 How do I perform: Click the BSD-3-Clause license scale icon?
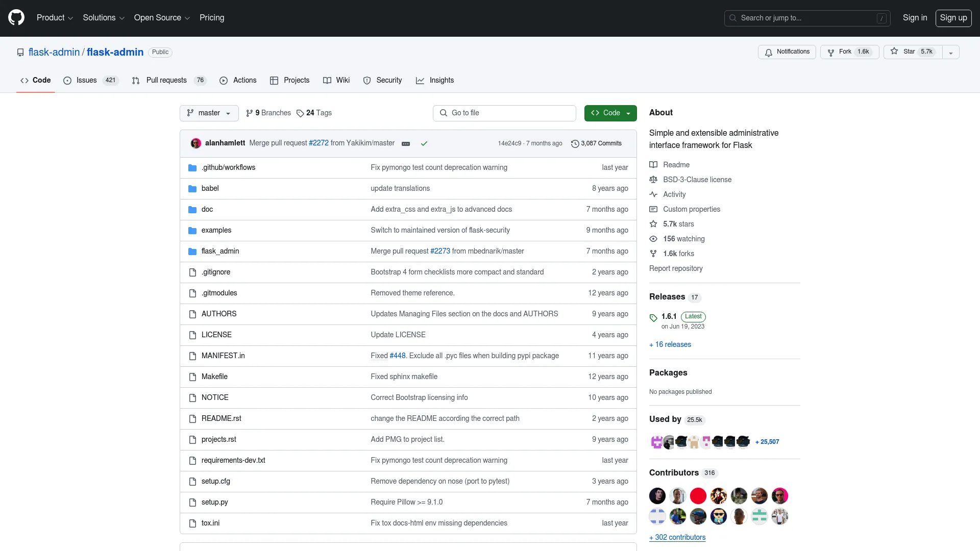tap(653, 179)
